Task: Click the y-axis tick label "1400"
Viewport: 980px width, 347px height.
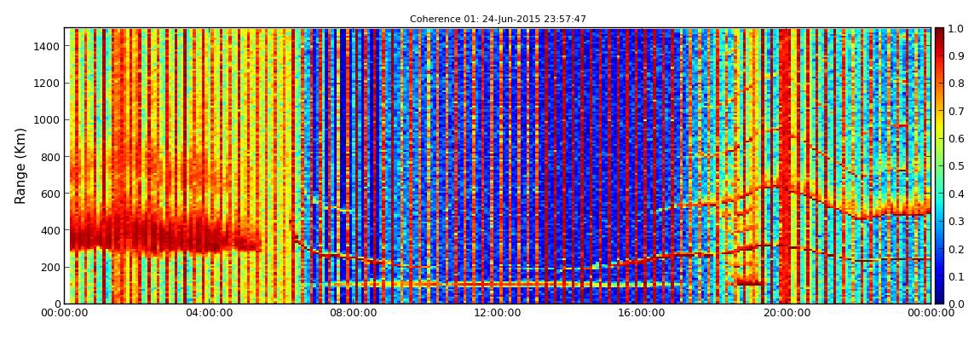Action: [x=48, y=46]
